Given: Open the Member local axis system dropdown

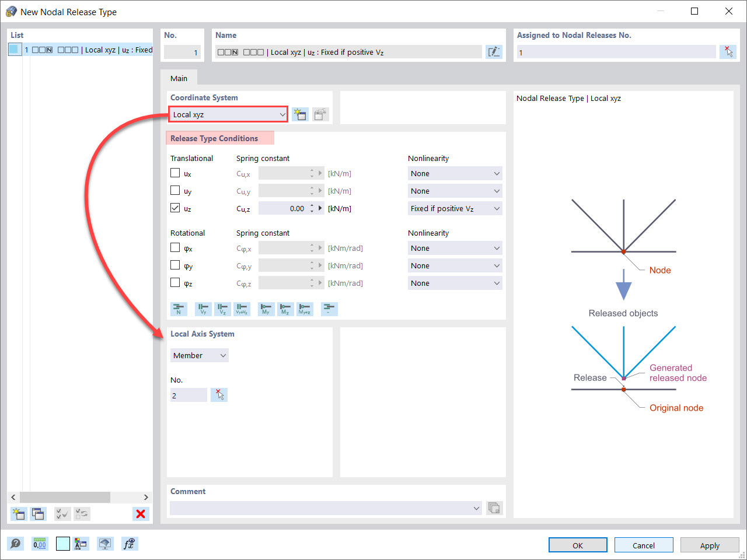Looking at the screenshot, I should (x=199, y=355).
